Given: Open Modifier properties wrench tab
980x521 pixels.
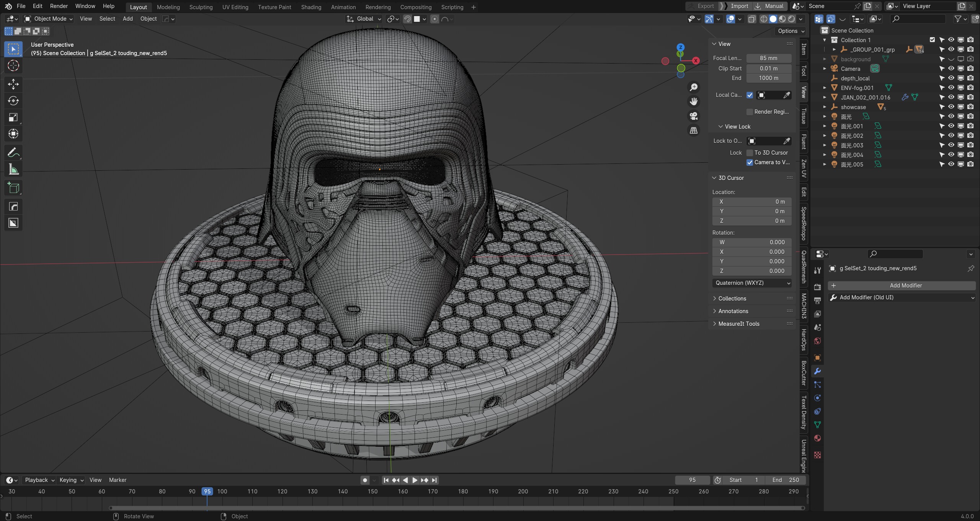Looking at the screenshot, I should 817,371.
